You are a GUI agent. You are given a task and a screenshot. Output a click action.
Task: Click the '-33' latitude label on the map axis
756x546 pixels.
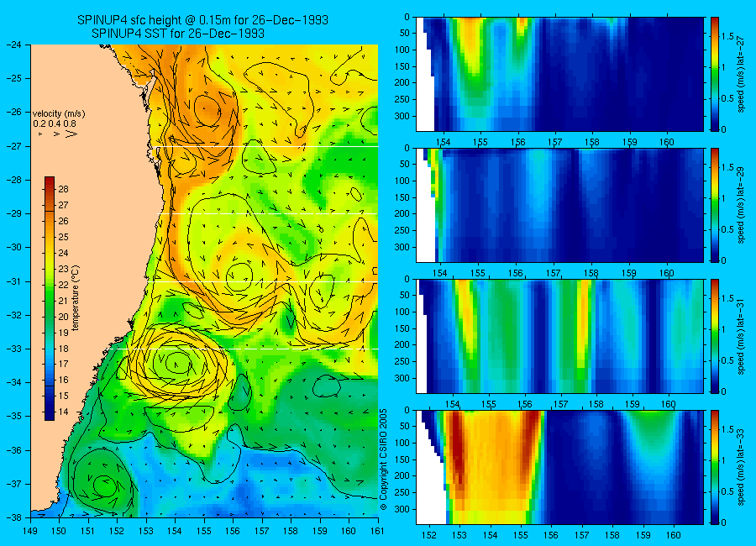click(13, 349)
